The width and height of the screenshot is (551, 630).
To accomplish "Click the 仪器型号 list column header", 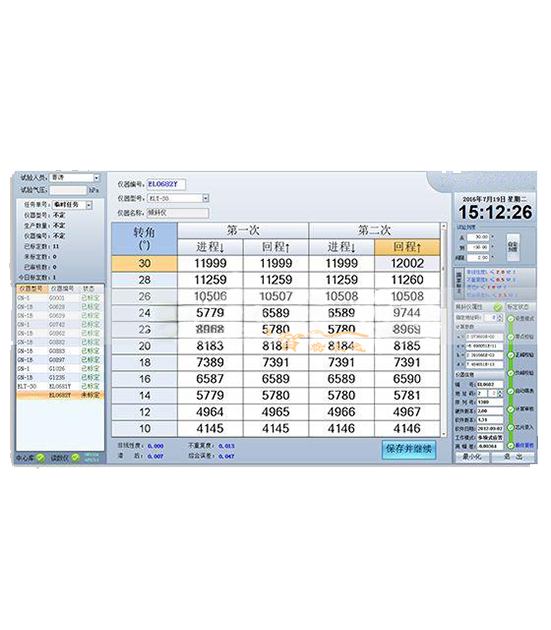I will tap(31, 289).
